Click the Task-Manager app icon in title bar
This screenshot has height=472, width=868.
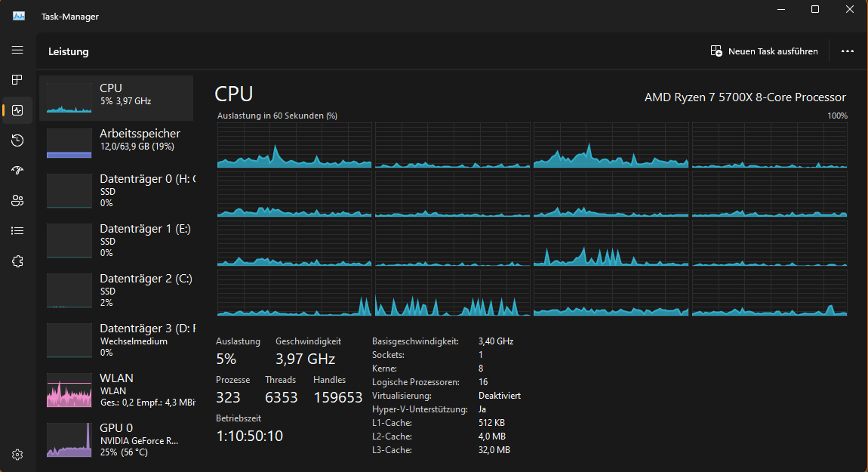[x=19, y=16]
